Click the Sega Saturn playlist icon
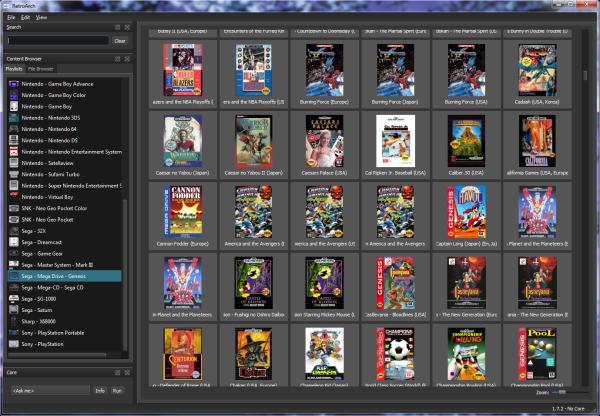The image size is (600, 416). click(x=14, y=310)
